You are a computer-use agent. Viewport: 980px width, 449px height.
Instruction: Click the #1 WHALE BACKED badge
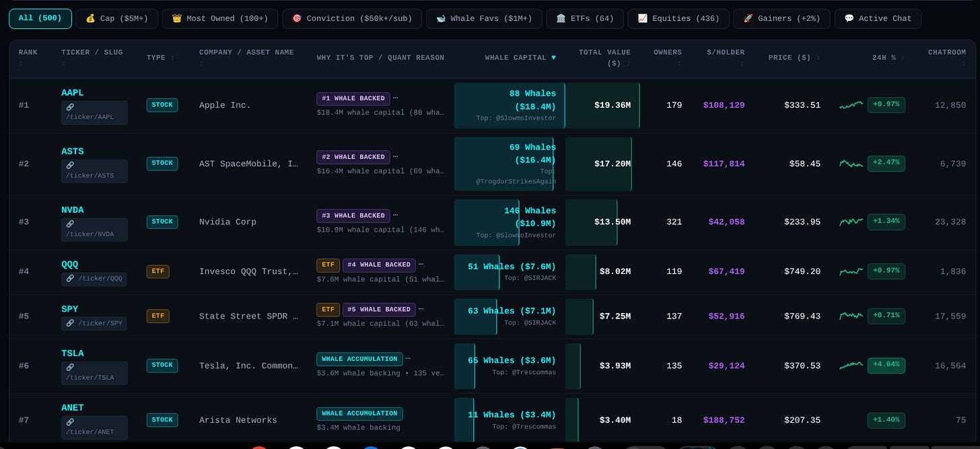(x=353, y=98)
